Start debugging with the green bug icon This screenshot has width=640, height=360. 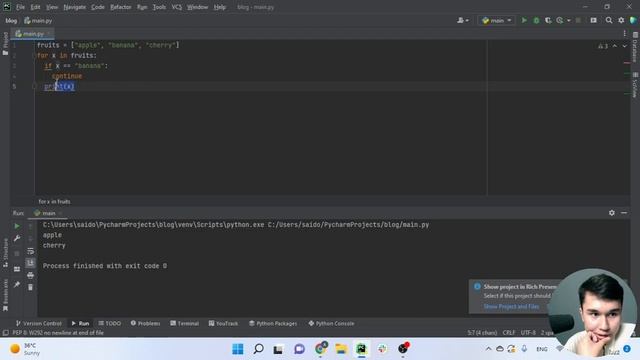(536, 20)
